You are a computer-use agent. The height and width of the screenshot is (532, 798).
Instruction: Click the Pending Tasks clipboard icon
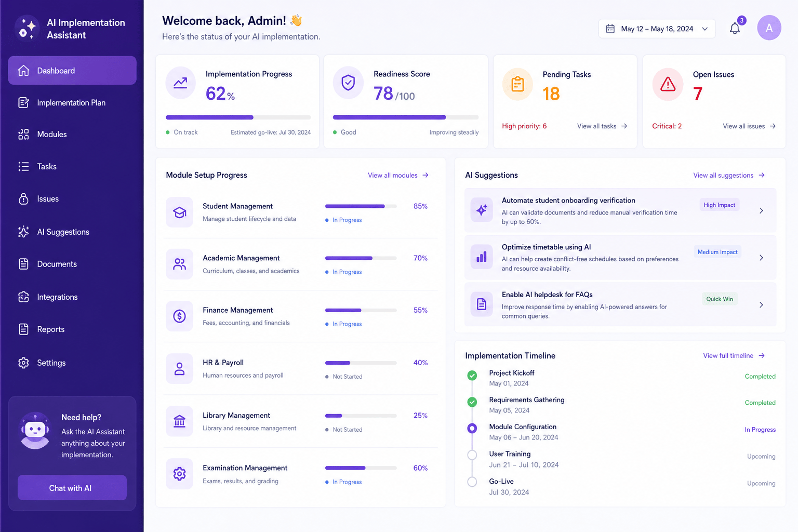coord(517,84)
